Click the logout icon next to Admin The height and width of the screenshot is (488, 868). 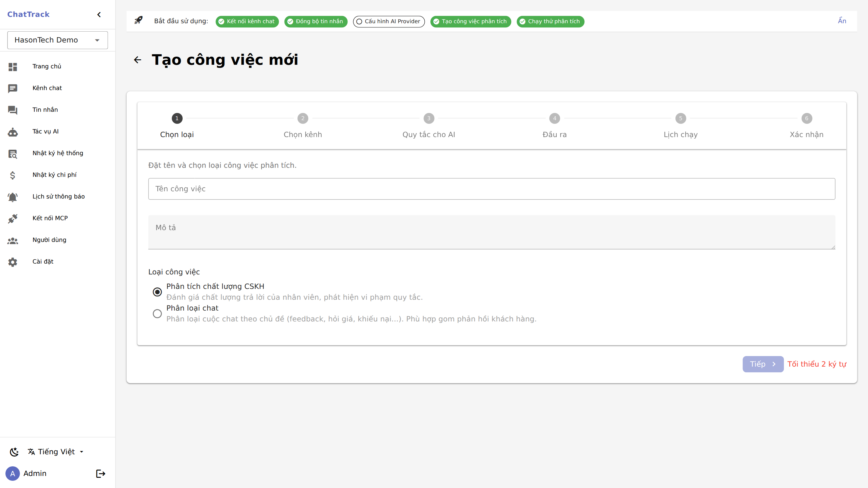[100, 474]
